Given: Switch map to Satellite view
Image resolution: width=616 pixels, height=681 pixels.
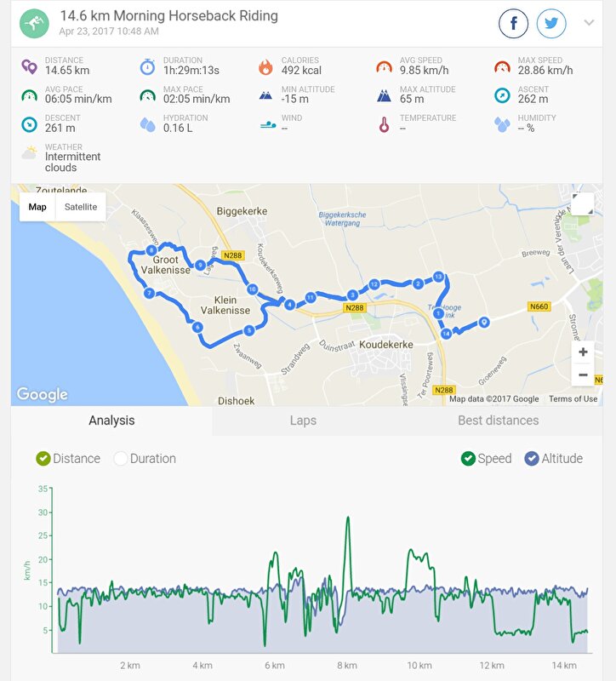Looking at the screenshot, I should 81,207.
